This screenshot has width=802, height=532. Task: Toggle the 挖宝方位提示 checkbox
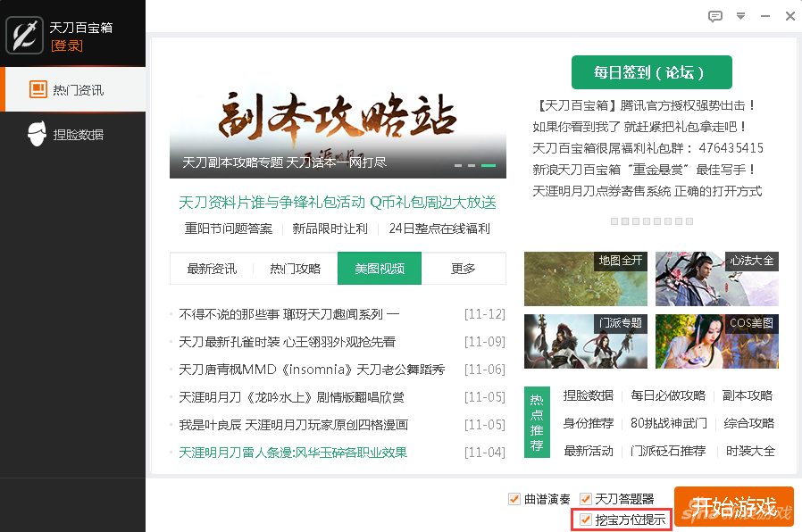(586, 520)
